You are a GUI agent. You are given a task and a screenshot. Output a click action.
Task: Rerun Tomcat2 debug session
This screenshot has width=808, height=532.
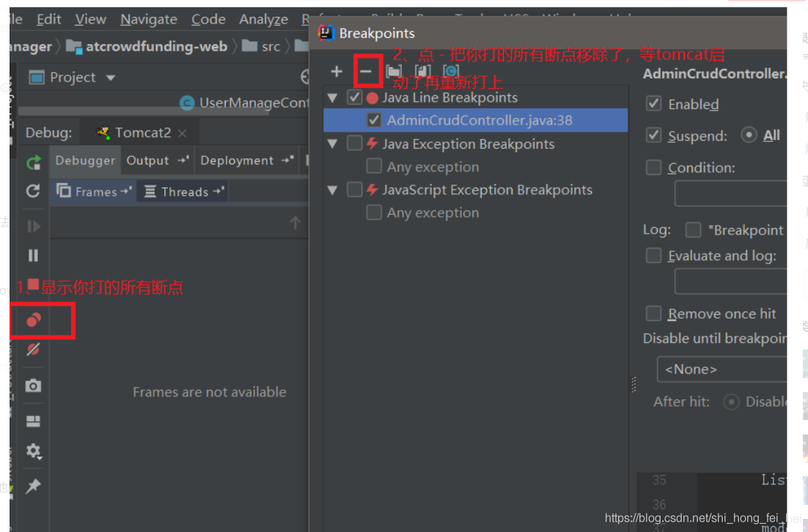[34, 163]
